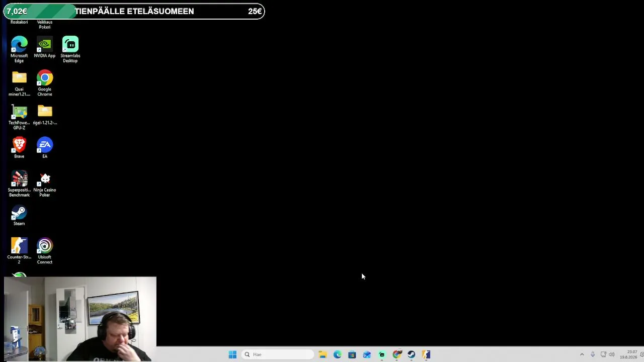Open Microsoft Store from the taskbar
This screenshot has width=644, height=362.
(x=352, y=354)
